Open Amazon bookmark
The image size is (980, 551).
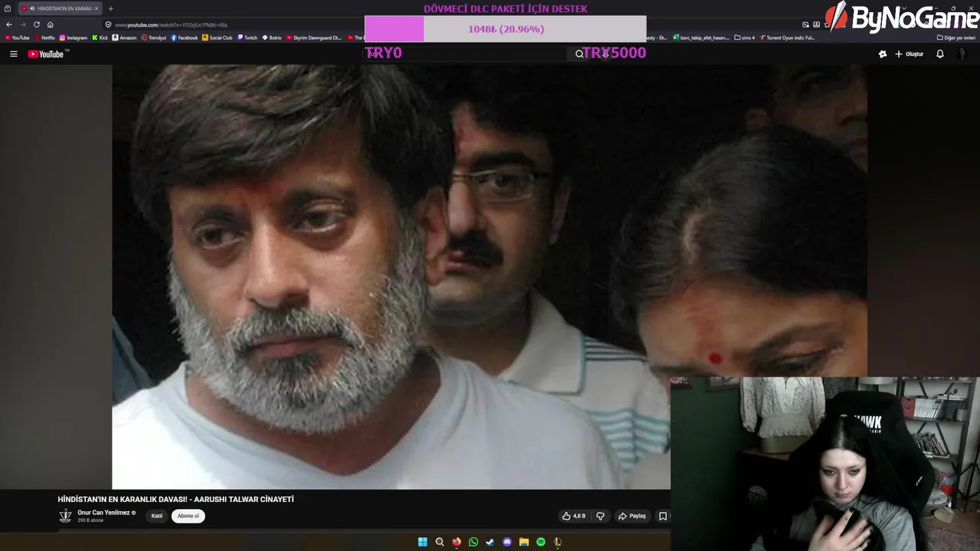tap(124, 37)
